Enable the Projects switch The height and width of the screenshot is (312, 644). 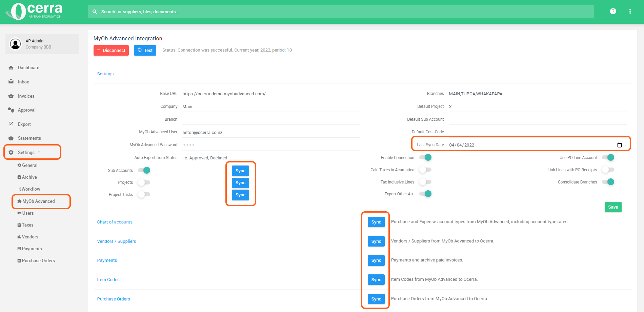(144, 182)
